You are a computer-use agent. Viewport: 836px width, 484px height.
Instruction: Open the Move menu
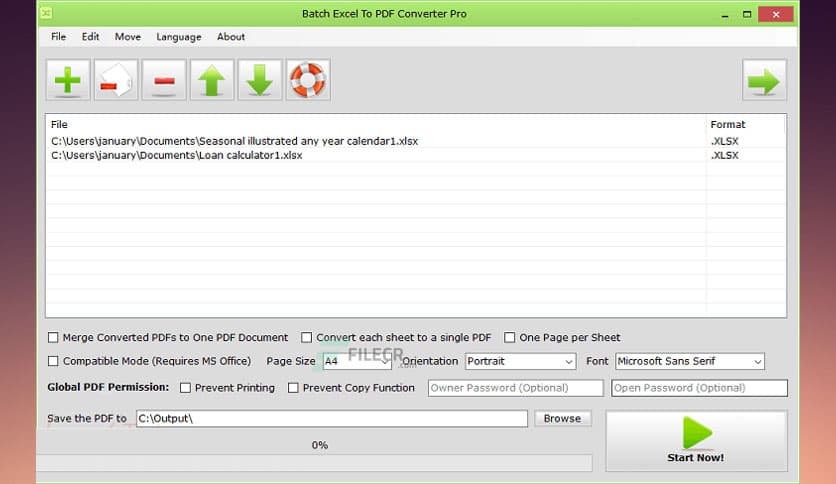tap(128, 37)
